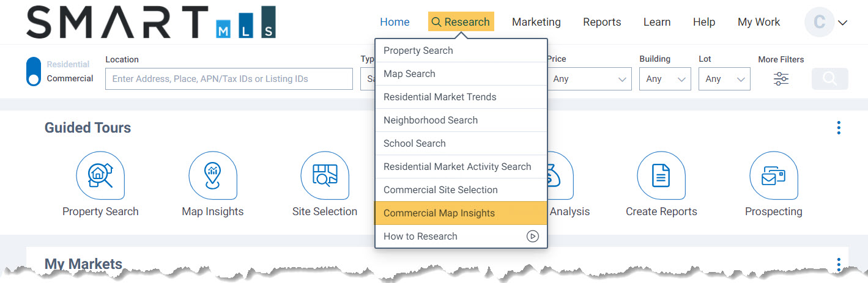Image resolution: width=868 pixels, height=283 pixels.
Task: Select the Residential mode label
Action: pos(68,64)
